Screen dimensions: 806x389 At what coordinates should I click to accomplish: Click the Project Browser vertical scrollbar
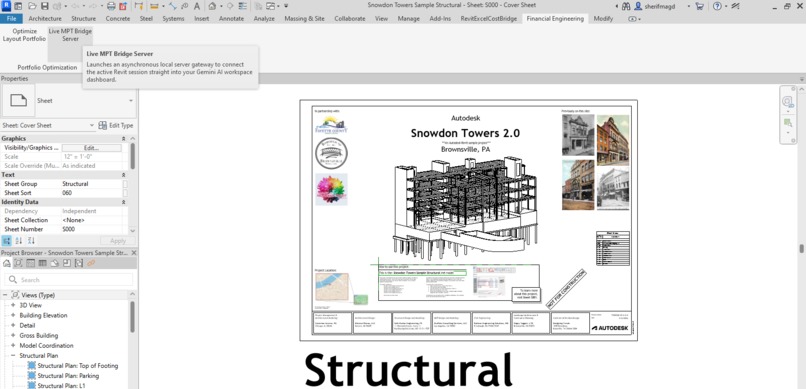click(x=132, y=317)
